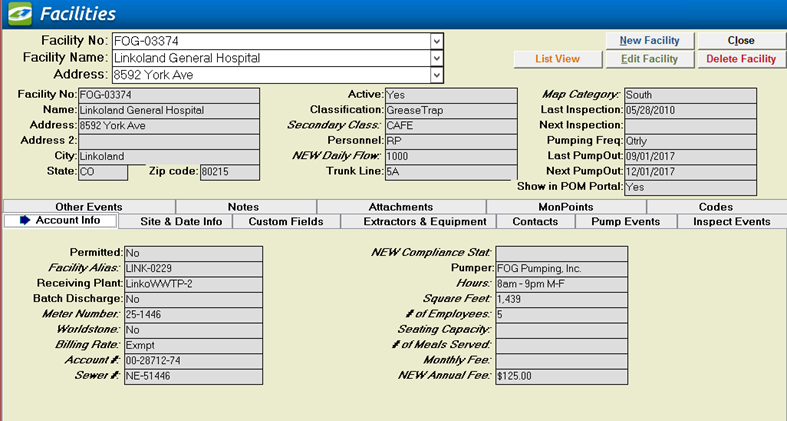Click the New Facility button
The image size is (787, 421).
tap(649, 41)
